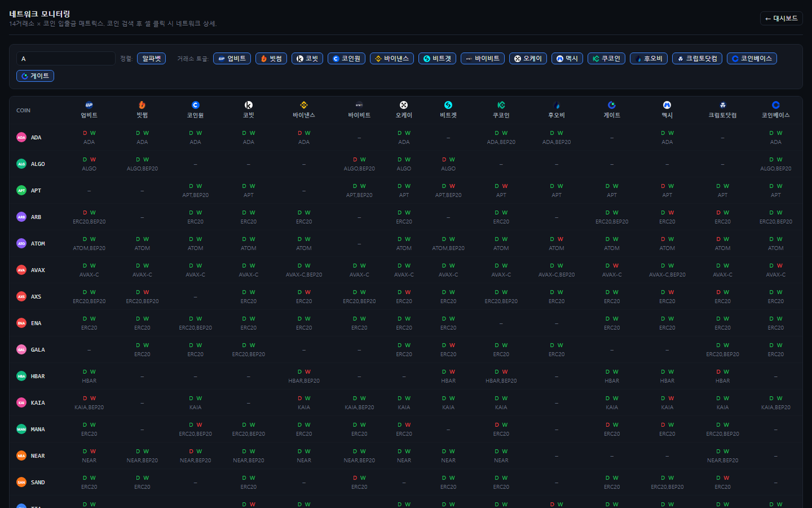This screenshot has width=812, height=508.
Task: Disable the 쿠코인 exchange filter chip
Action: (607, 59)
